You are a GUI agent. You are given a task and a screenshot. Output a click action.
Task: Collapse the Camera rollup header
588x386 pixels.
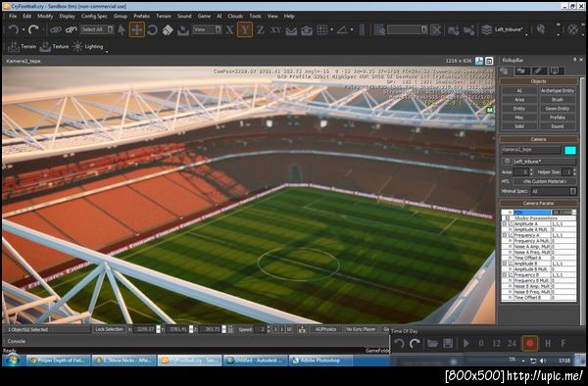[x=538, y=139]
